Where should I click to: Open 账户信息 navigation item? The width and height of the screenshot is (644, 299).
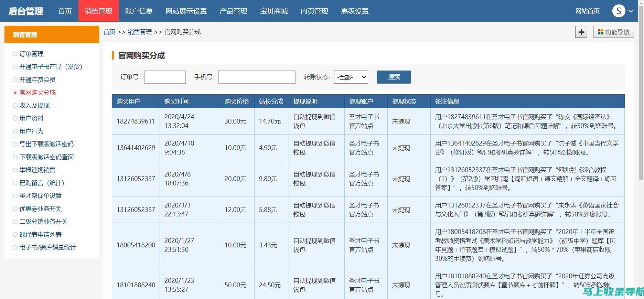tap(139, 11)
